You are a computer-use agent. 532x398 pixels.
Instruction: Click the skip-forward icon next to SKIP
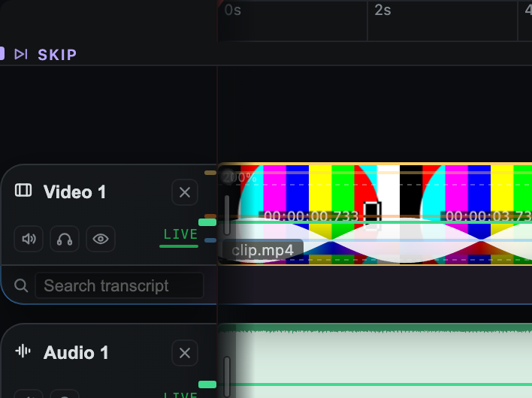click(x=21, y=54)
